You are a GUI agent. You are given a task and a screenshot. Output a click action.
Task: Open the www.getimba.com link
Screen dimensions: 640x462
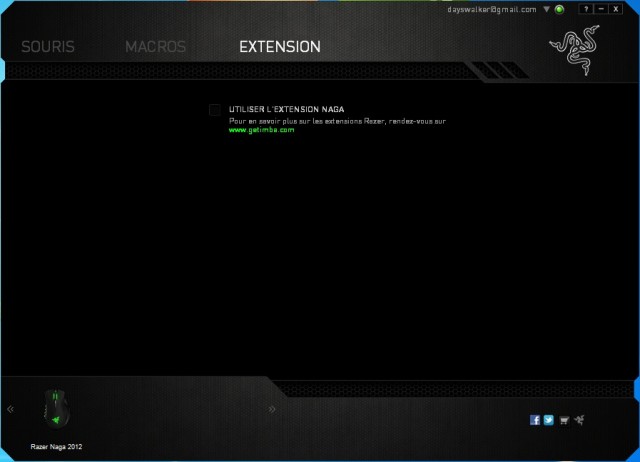point(262,130)
